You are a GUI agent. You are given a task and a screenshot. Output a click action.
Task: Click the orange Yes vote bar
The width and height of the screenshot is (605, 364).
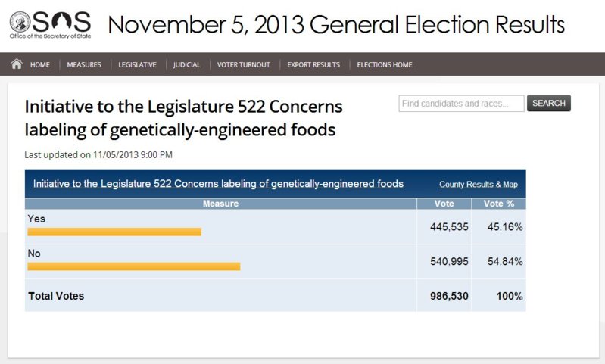coord(114,232)
